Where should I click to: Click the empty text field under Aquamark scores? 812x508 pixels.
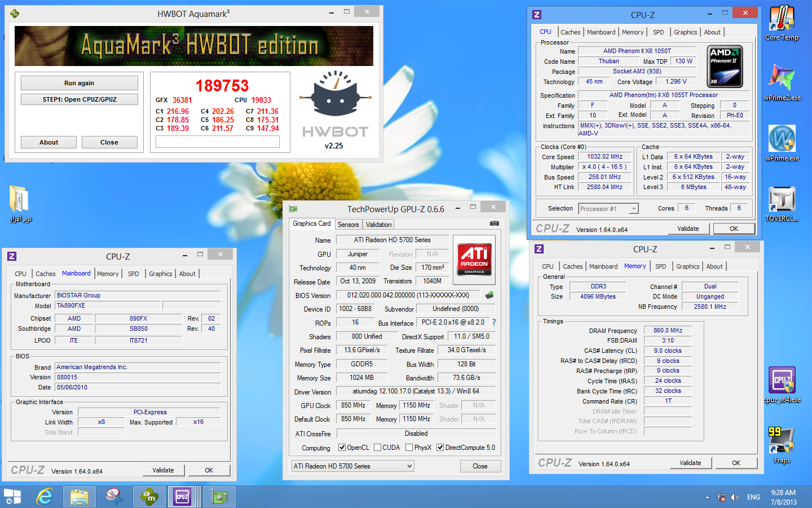tap(218, 142)
